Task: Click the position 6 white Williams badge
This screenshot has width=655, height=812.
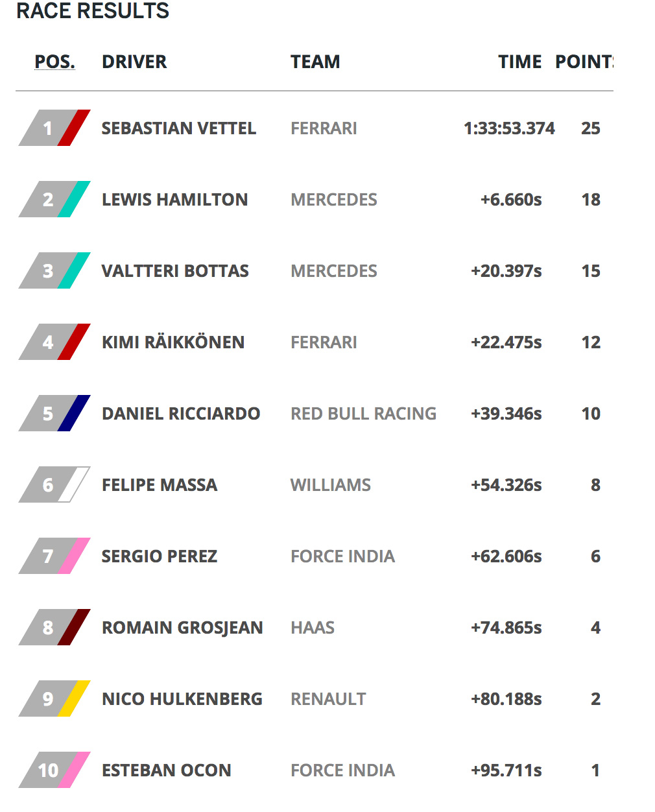Action: 54,485
